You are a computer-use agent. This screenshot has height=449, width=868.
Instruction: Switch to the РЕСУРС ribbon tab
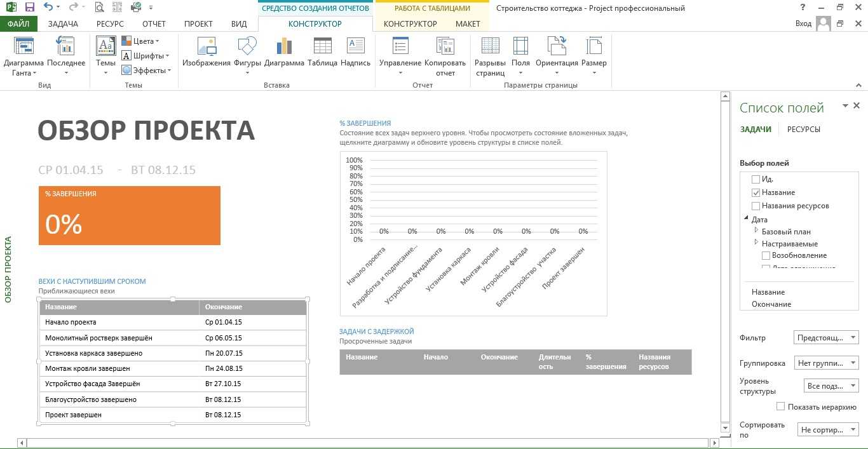(111, 24)
